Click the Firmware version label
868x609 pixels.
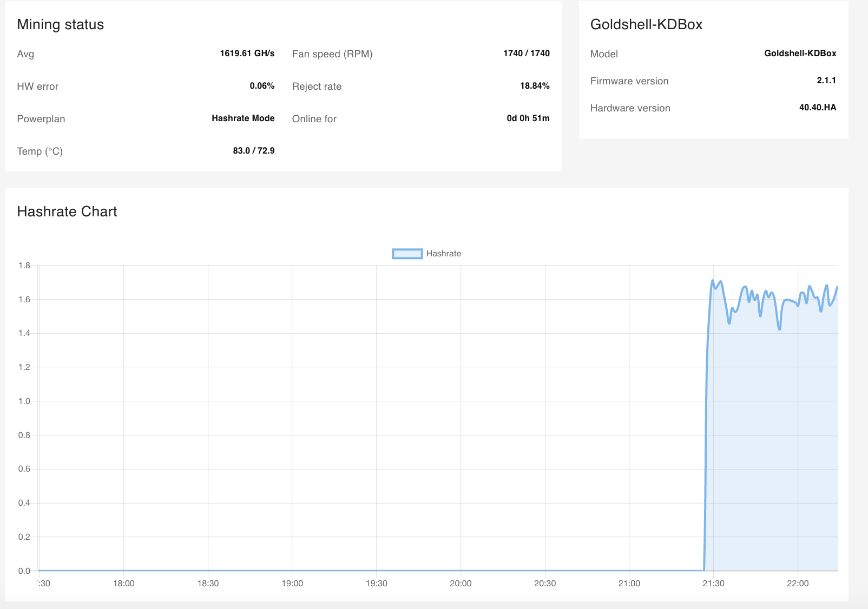point(629,81)
